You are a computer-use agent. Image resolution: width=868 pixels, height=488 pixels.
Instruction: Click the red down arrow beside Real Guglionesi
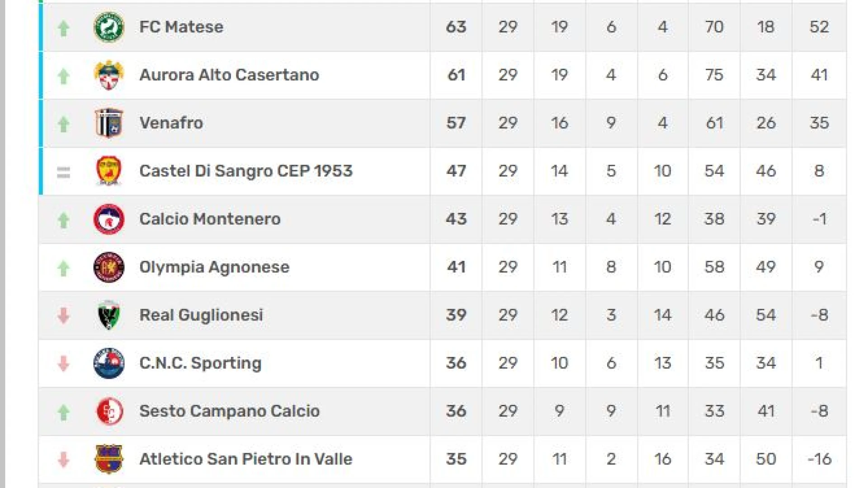point(63,315)
